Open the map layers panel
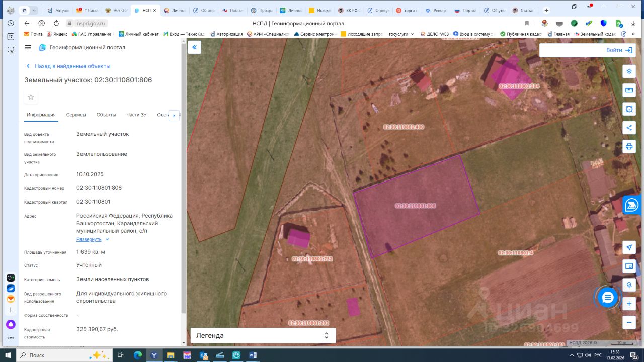 pyautogui.click(x=628, y=71)
